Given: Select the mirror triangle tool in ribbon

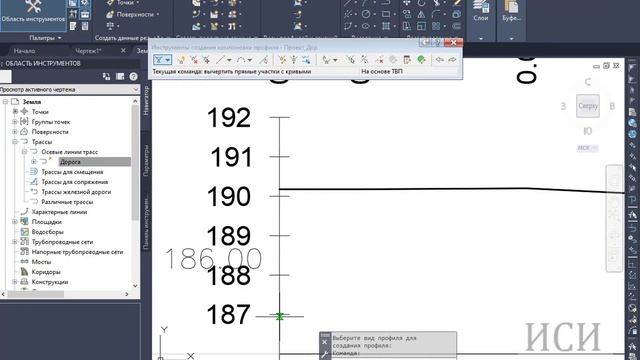Looking at the screenshot, I should click(x=421, y=15).
